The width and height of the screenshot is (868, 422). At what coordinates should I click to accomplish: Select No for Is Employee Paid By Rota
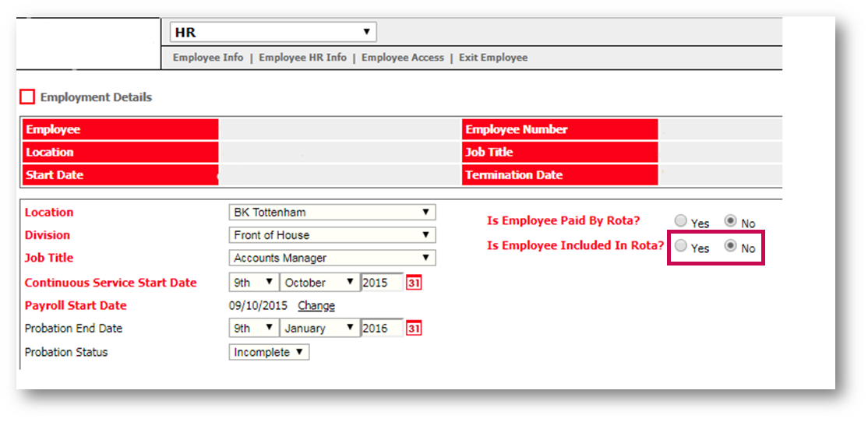coord(730,222)
